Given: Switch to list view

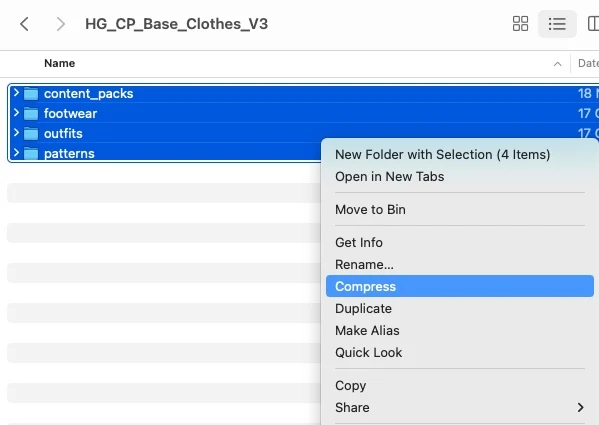Looking at the screenshot, I should (557, 24).
